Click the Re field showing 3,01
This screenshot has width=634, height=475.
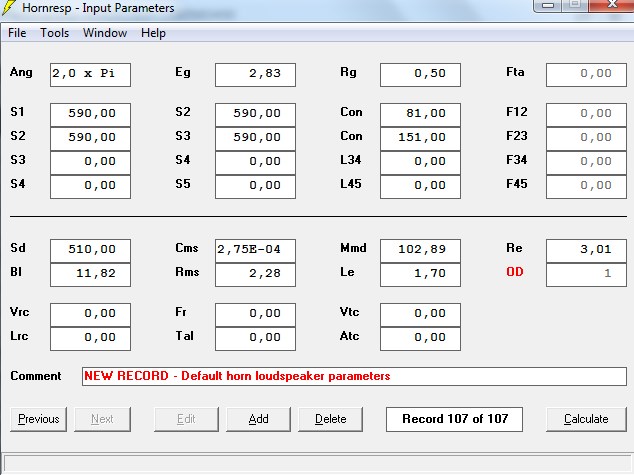tap(586, 251)
